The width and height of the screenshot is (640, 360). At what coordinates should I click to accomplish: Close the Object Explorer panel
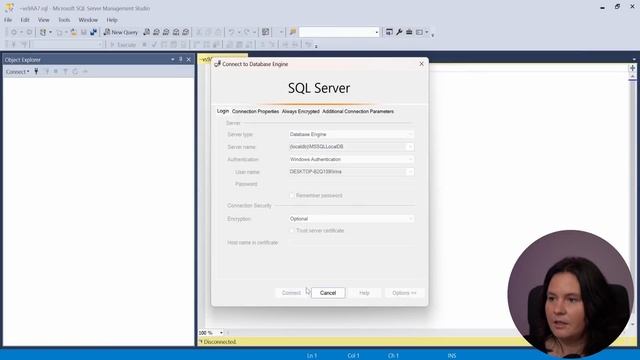[189, 60]
